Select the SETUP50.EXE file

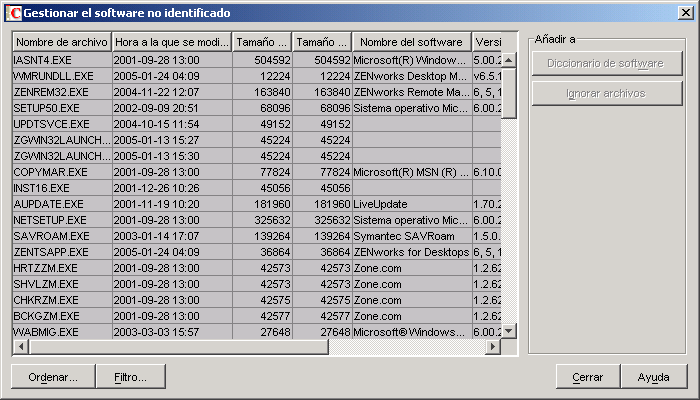coord(62,108)
